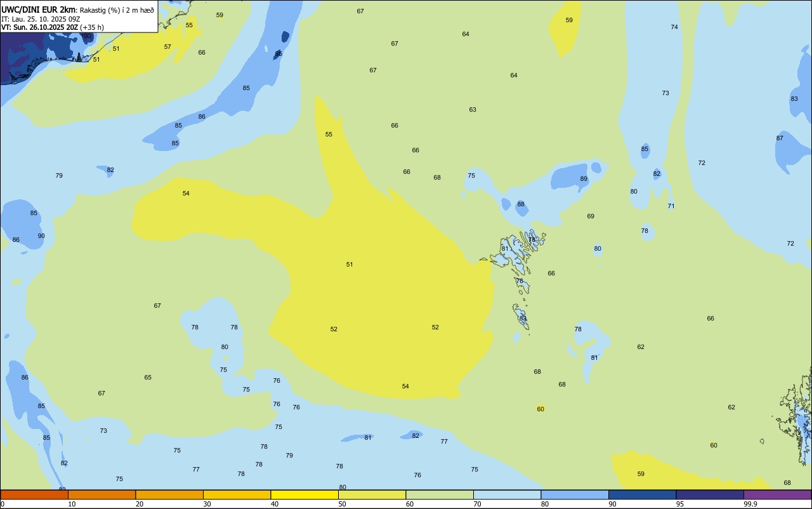Select the navy 95–99.9 legend swatch
Viewport: 812px width, 509px height.
[710, 494]
